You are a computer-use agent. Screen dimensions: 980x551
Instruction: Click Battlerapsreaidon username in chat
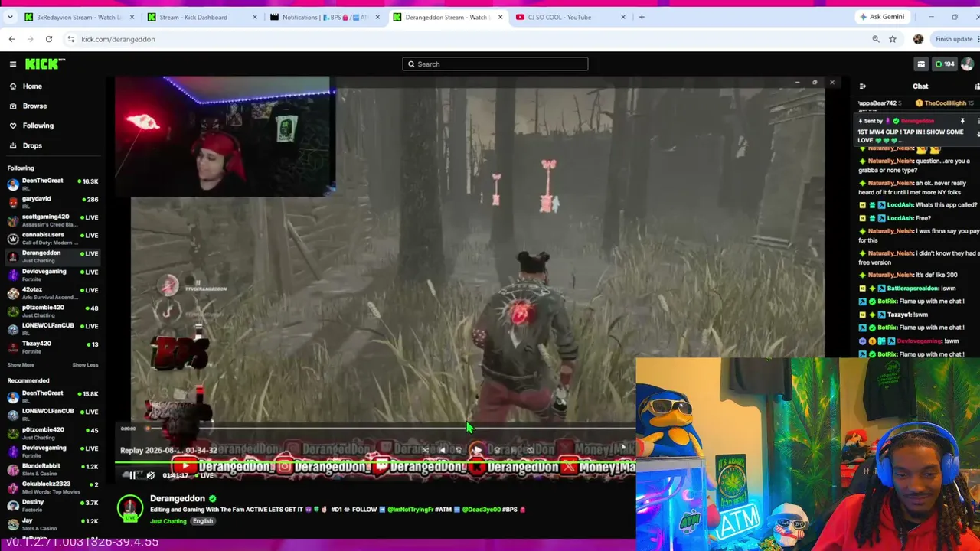[913, 289]
